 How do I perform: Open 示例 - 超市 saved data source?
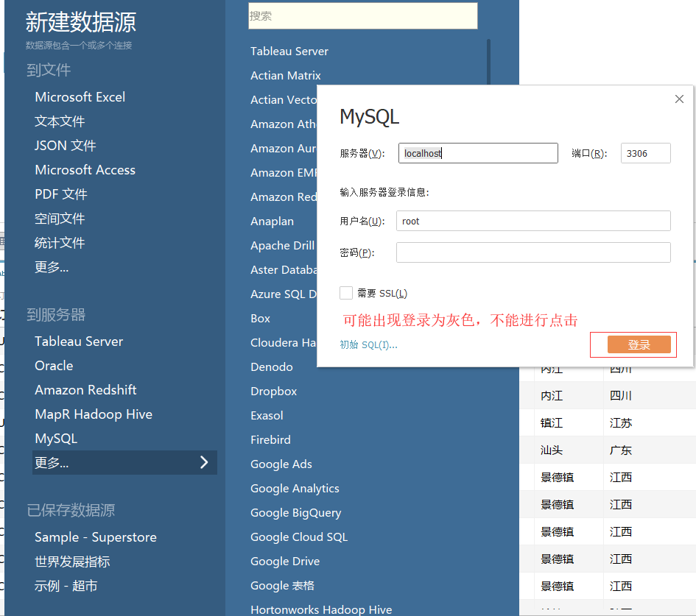point(66,586)
